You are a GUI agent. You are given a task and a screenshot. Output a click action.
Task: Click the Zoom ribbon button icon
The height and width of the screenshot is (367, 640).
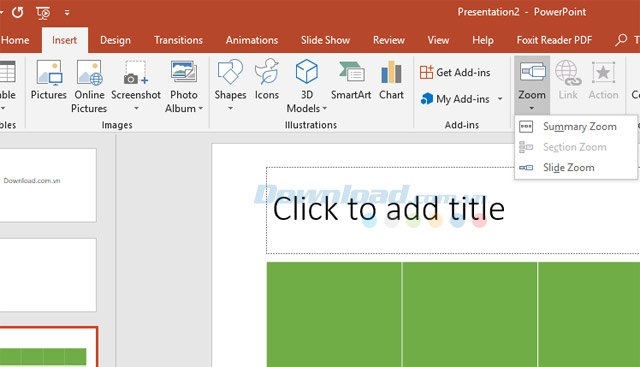[532, 72]
